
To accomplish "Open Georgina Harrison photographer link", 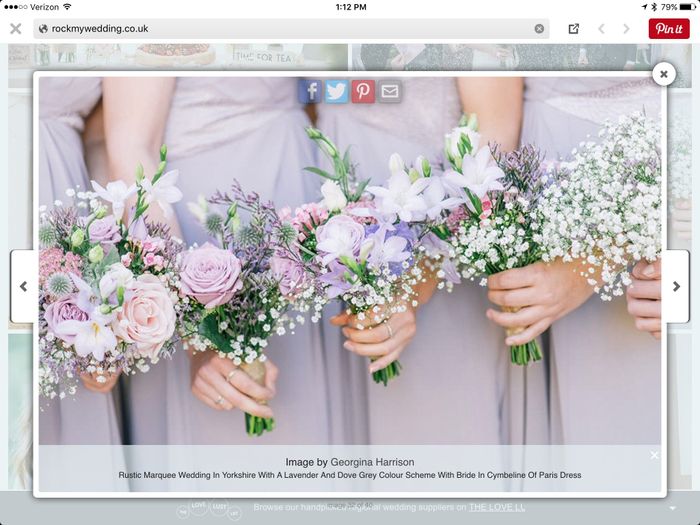I will pos(372,462).
